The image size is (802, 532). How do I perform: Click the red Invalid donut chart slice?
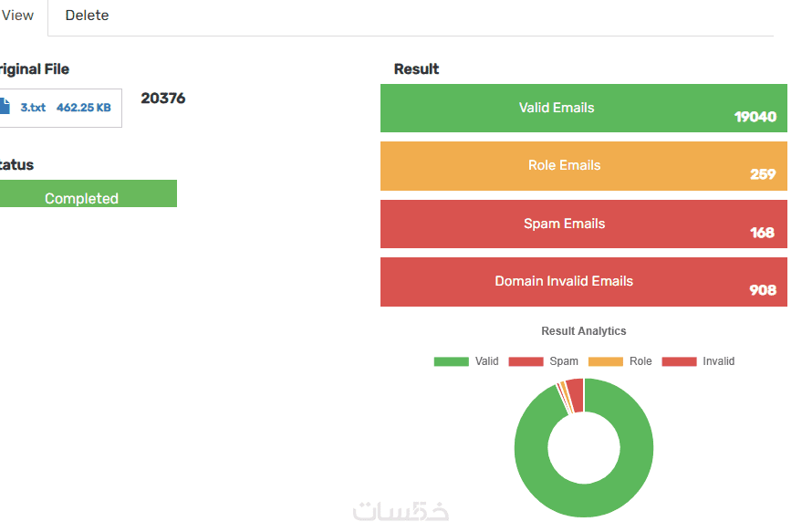point(575,394)
